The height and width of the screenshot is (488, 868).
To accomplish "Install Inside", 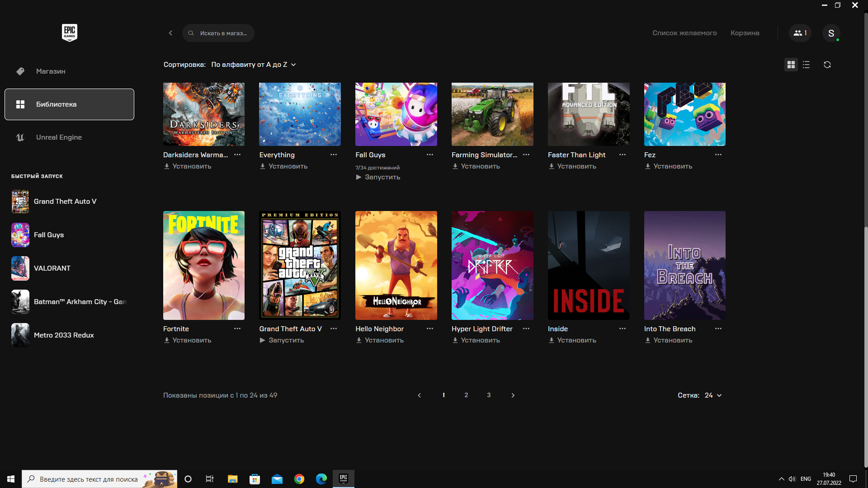I will [572, 340].
